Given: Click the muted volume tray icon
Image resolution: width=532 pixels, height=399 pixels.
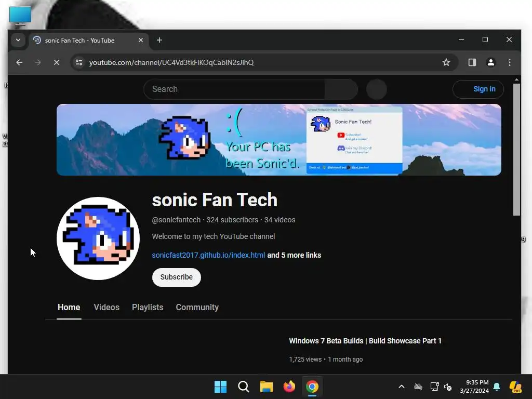Looking at the screenshot, I should pos(448,387).
